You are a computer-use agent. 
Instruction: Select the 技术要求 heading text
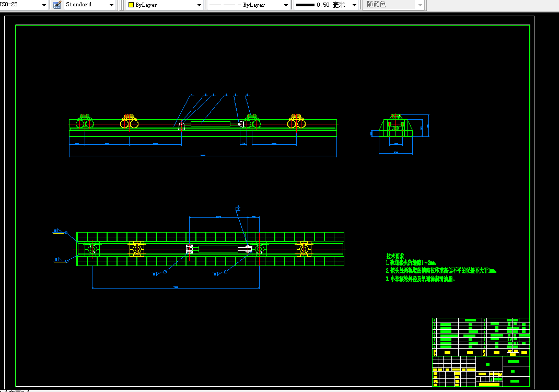click(395, 256)
